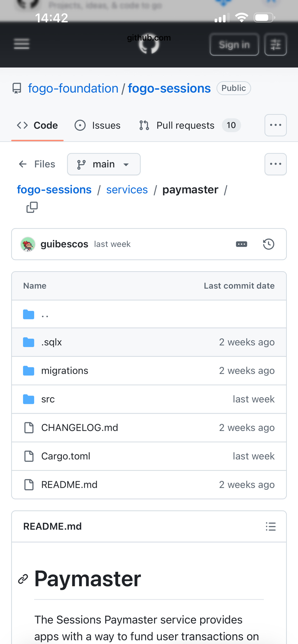Expand repo navigation overflow menu
This screenshot has height=644, width=298.
coord(275,125)
